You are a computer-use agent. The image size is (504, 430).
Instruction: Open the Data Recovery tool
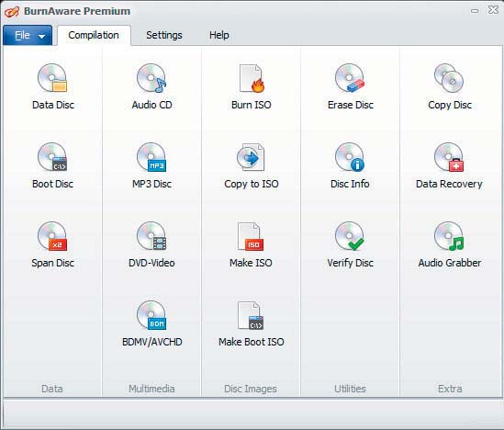click(449, 166)
